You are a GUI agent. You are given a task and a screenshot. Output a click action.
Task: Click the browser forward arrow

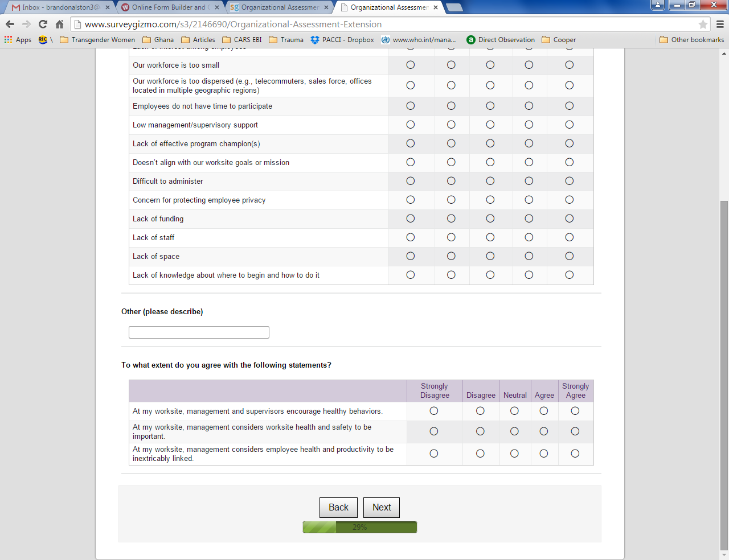(x=26, y=24)
